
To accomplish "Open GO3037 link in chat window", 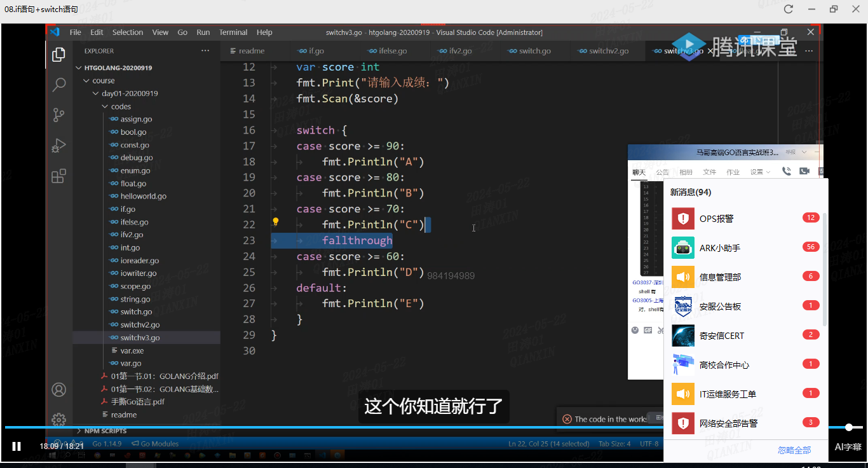I will pyautogui.click(x=648, y=282).
